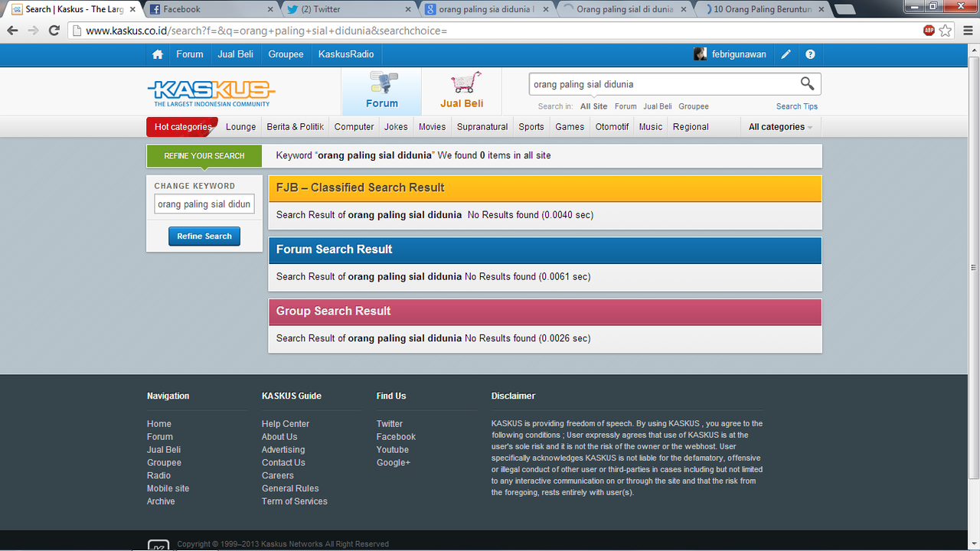
Task: Open the Twitter link under Find Us
Action: tap(390, 424)
